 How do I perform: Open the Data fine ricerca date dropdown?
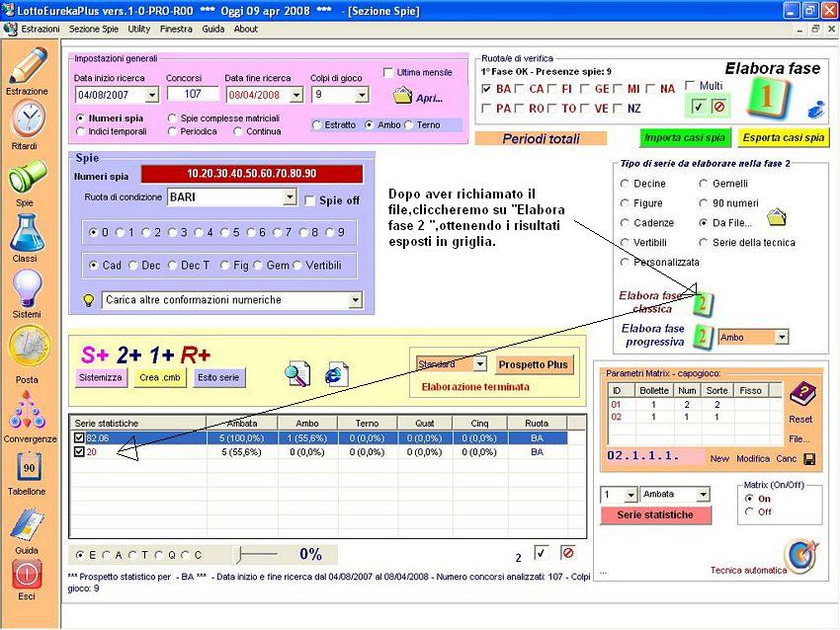point(296,95)
